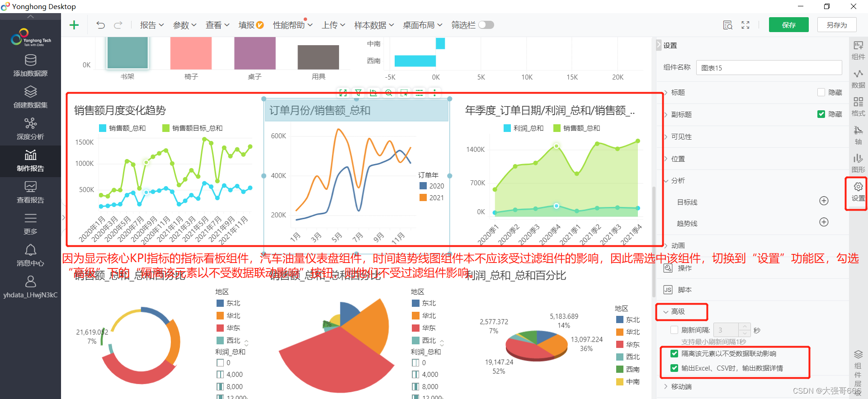This screenshot has height=399, width=868.
Task: Enter fullscreen mode from the toolbar
Action: click(x=745, y=25)
